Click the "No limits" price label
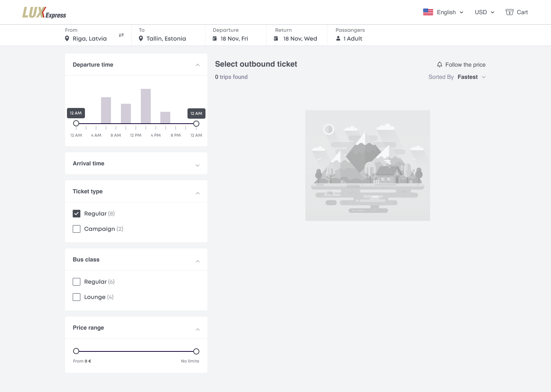Viewport: 551px width, 392px height. (190, 361)
